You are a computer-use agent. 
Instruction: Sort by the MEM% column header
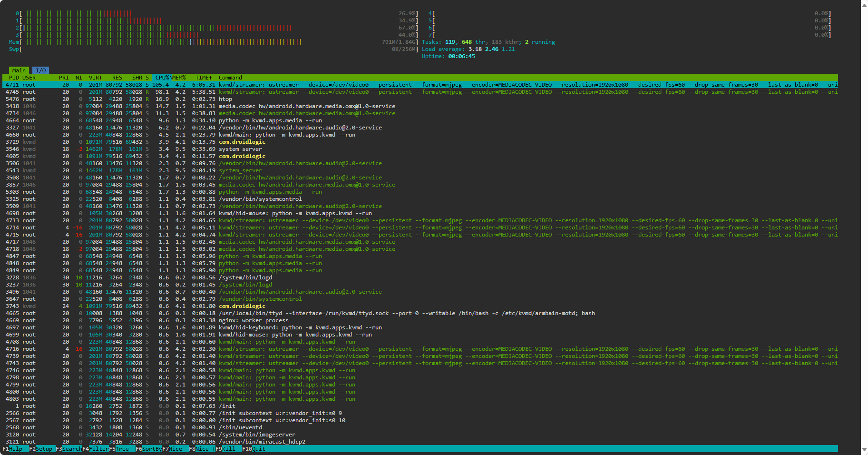pyautogui.click(x=179, y=78)
